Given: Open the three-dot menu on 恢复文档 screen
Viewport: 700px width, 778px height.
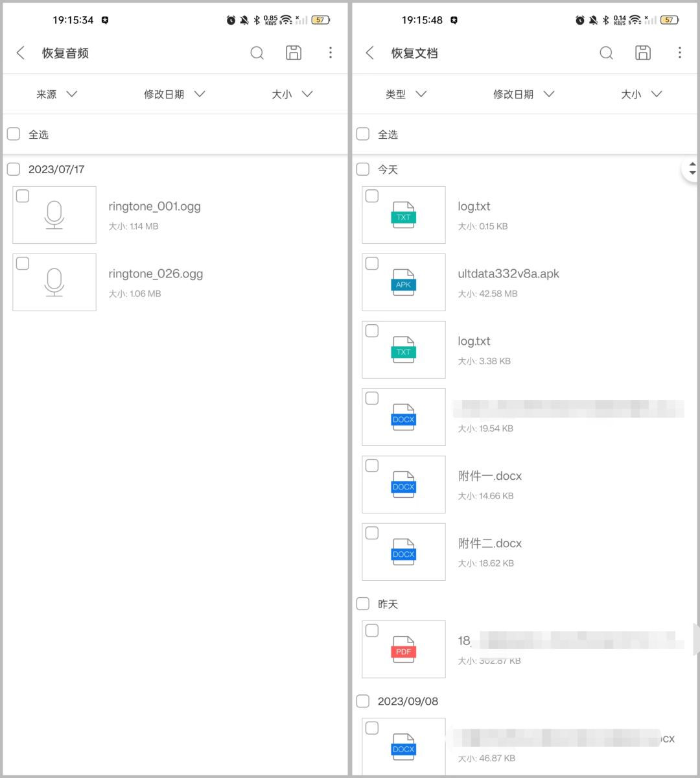Looking at the screenshot, I should point(679,53).
